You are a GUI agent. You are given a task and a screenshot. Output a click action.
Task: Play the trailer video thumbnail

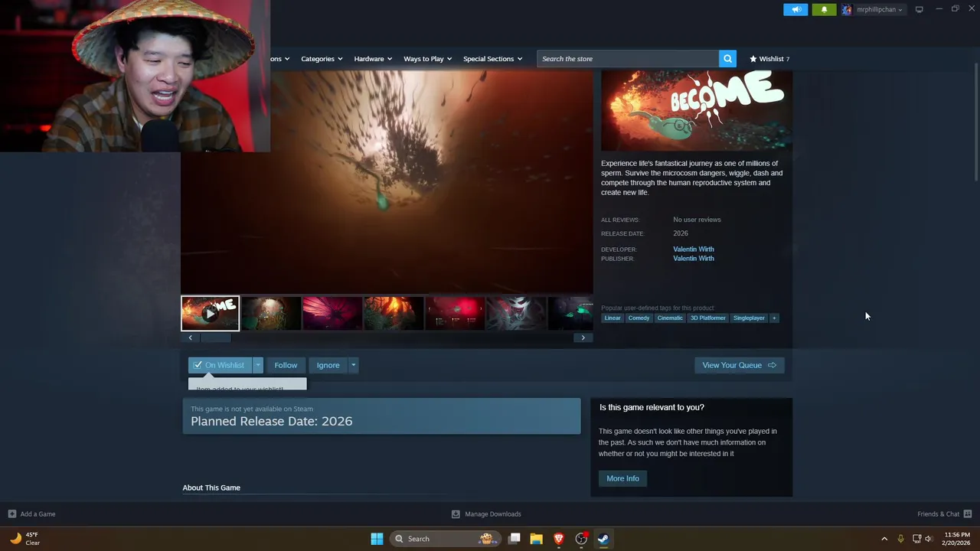(211, 313)
